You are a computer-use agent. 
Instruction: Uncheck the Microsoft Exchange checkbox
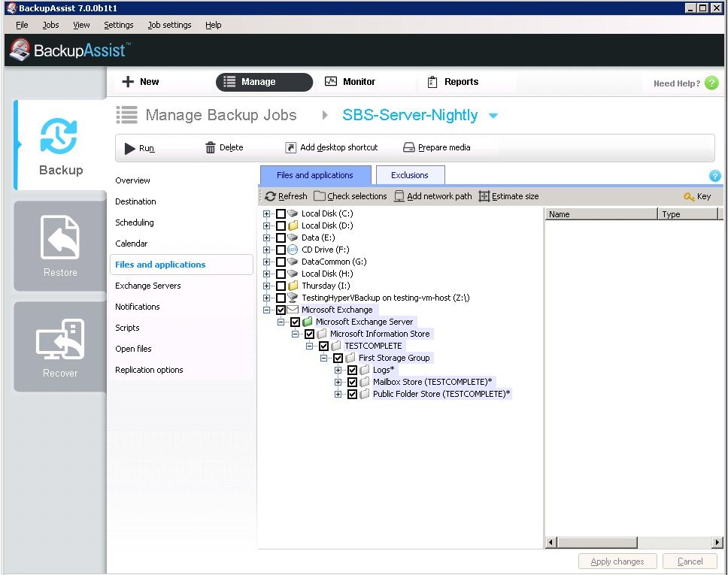pos(281,310)
